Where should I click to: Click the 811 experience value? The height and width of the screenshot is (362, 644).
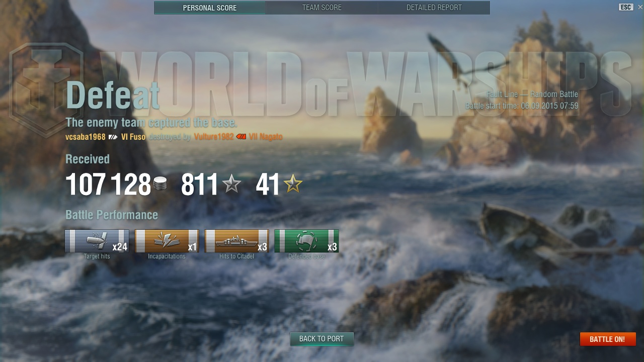200,185
